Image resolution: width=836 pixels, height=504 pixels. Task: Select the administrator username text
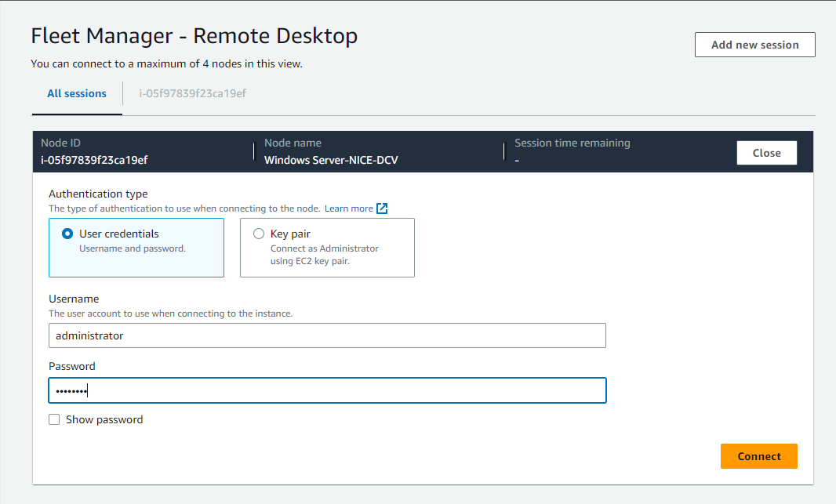(79, 335)
